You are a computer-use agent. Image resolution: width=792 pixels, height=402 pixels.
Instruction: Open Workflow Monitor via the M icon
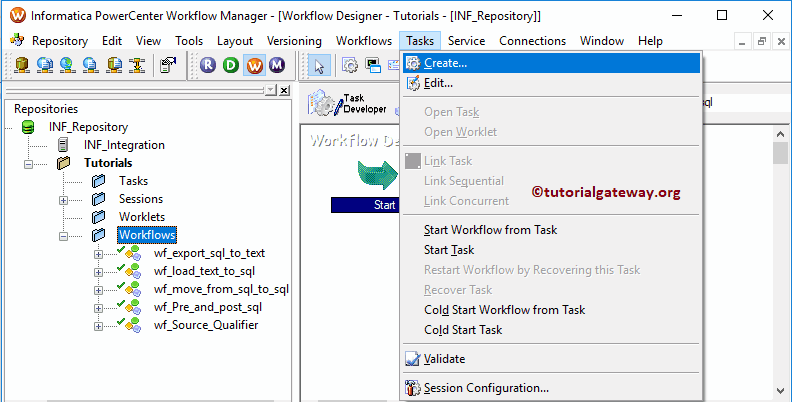(x=277, y=65)
